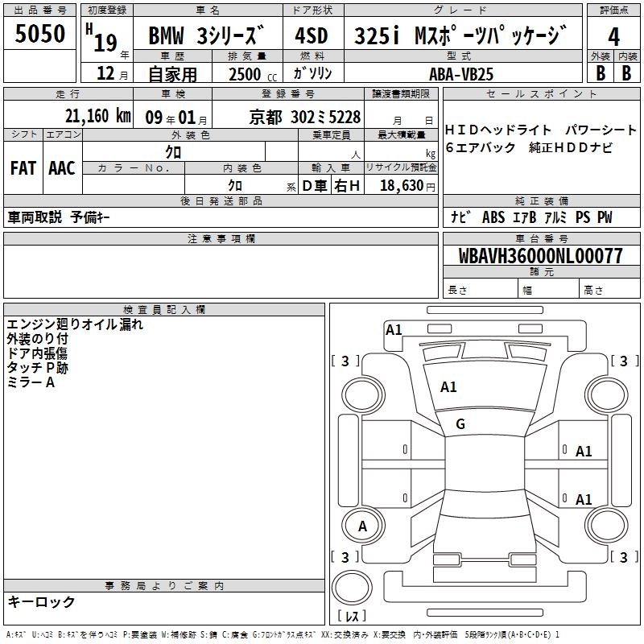Click the A mark inside the rear-left wheel circle
This screenshot has height=644, width=644.
[x=362, y=526]
